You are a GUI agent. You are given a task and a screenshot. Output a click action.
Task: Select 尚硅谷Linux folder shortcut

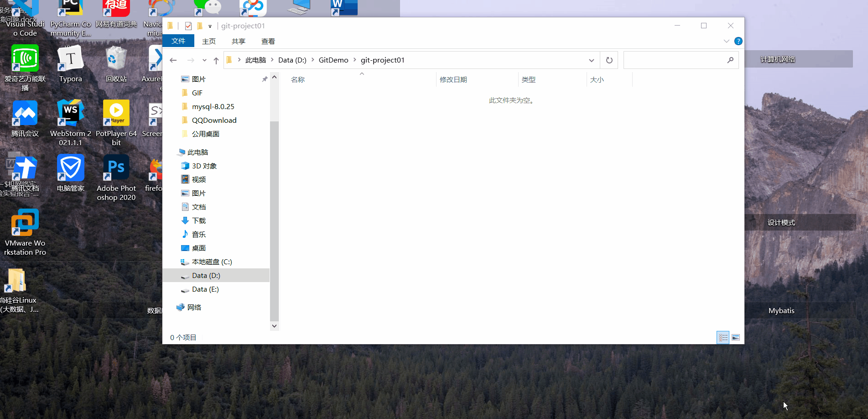point(18,291)
